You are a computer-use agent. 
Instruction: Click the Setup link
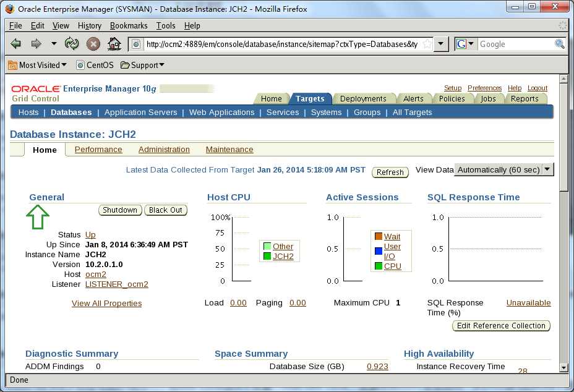pos(453,88)
